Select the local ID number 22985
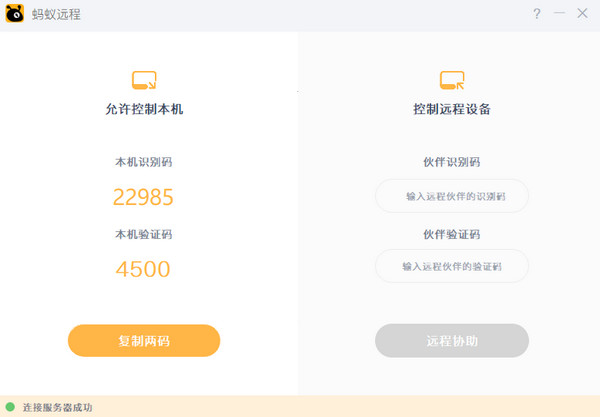 143,197
